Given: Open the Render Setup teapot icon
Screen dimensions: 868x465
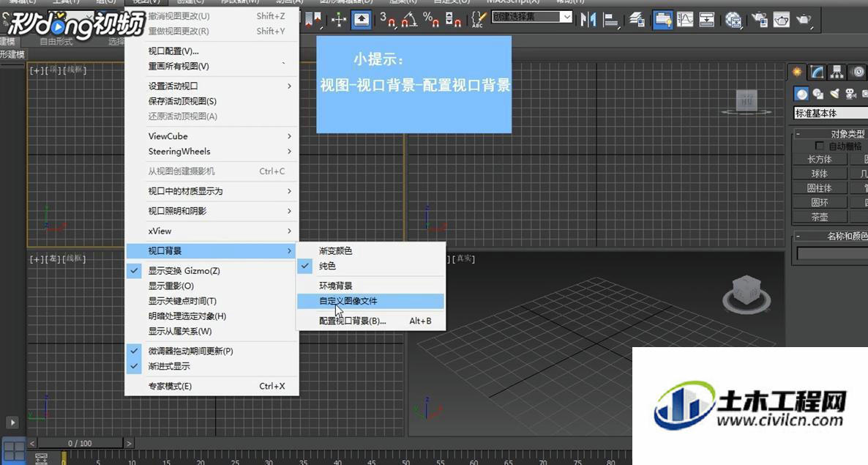Looking at the screenshot, I should tap(760, 20).
